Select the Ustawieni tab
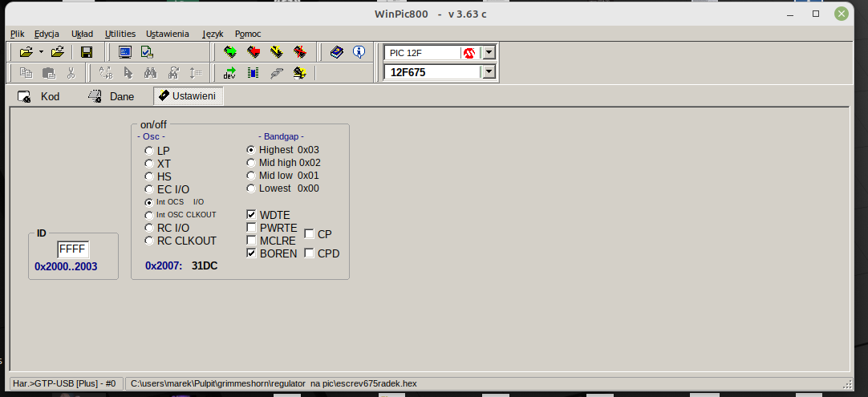This screenshot has height=397, width=868. pyautogui.click(x=189, y=95)
